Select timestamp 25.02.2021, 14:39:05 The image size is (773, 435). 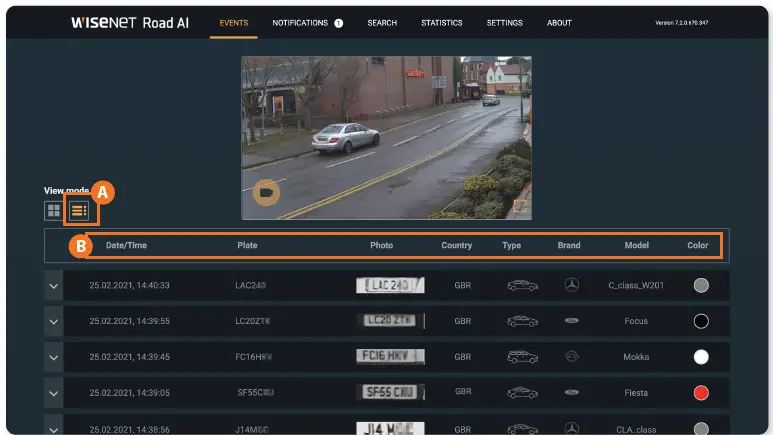click(129, 393)
